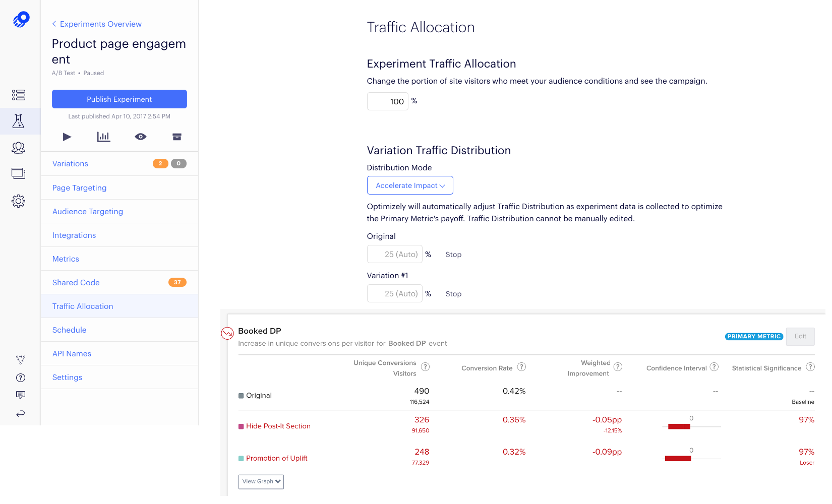
Task: Click the Booked DP metric title
Action: coord(260,331)
